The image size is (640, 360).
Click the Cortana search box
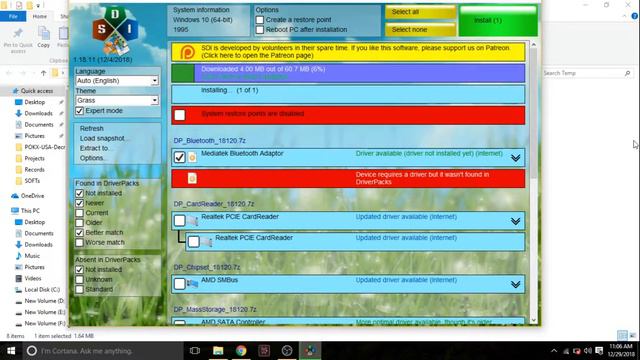(102, 351)
